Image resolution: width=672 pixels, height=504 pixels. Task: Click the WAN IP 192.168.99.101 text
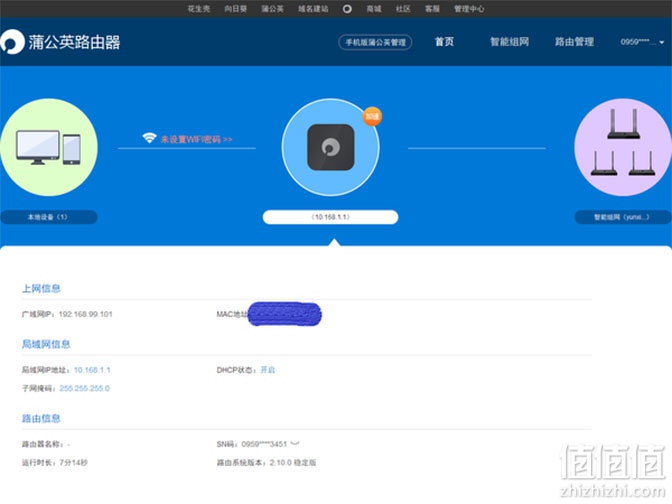point(85,314)
